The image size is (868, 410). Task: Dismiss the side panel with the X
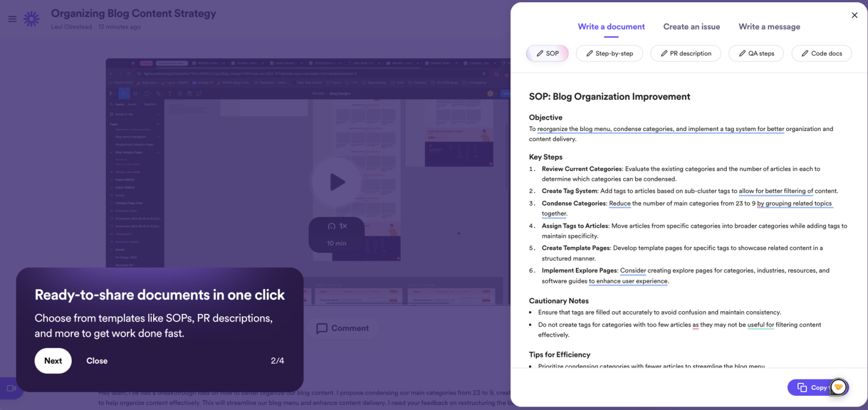[x=854, y=15]
